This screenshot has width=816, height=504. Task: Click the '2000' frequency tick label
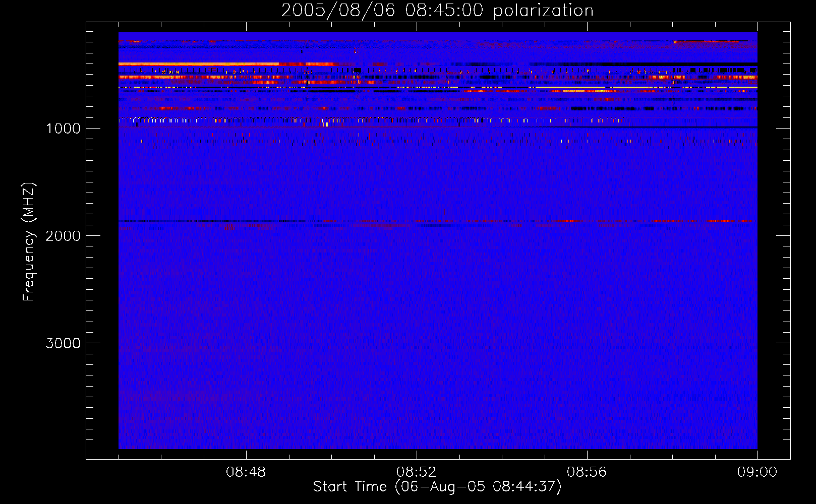point(63,236)
